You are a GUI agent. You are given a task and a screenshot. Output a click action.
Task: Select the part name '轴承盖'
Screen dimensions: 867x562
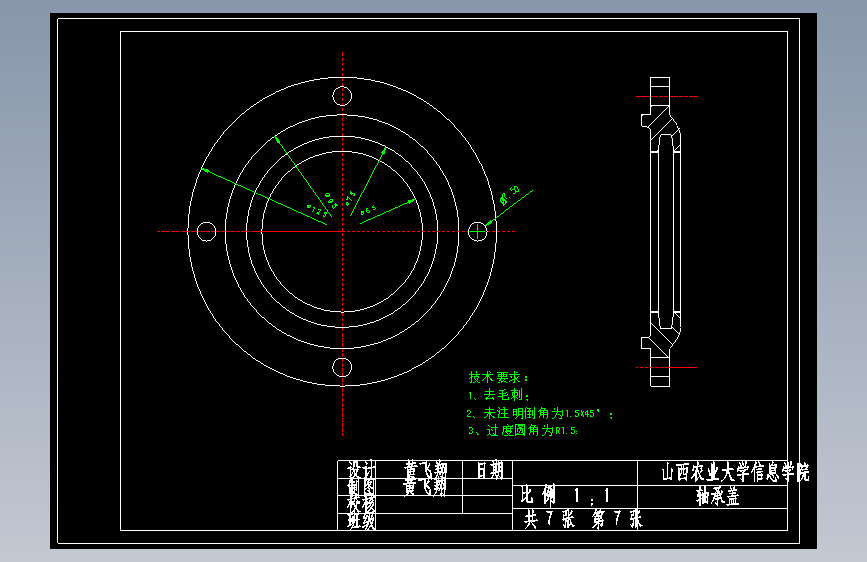coord(718,496)
